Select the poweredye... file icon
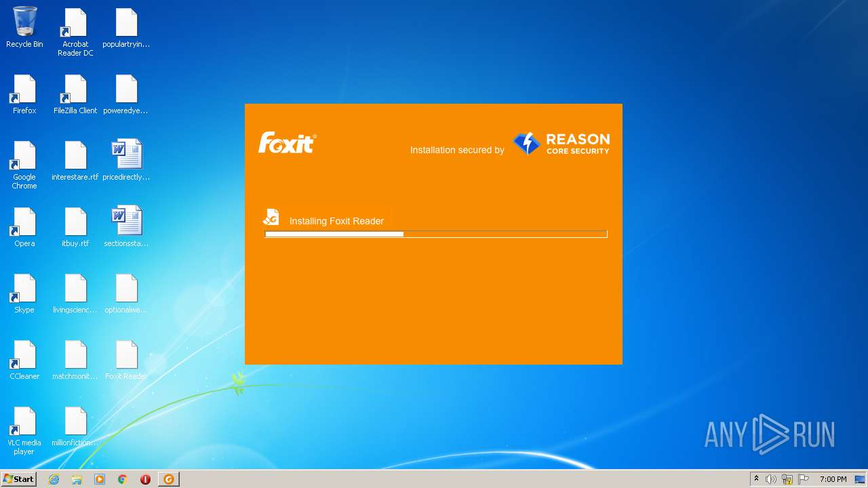The height and width of the screenshot is (488, 868). point(126,94)
